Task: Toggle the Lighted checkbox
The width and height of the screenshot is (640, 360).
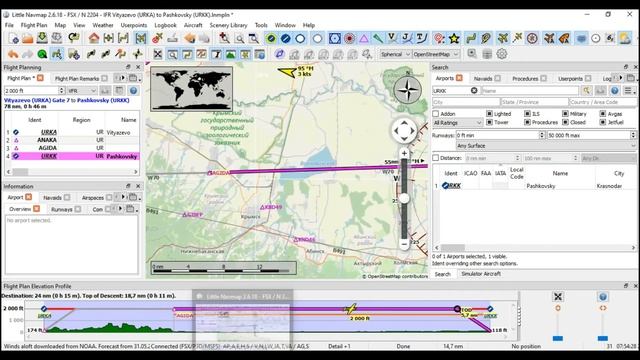Action: (489, 113)
